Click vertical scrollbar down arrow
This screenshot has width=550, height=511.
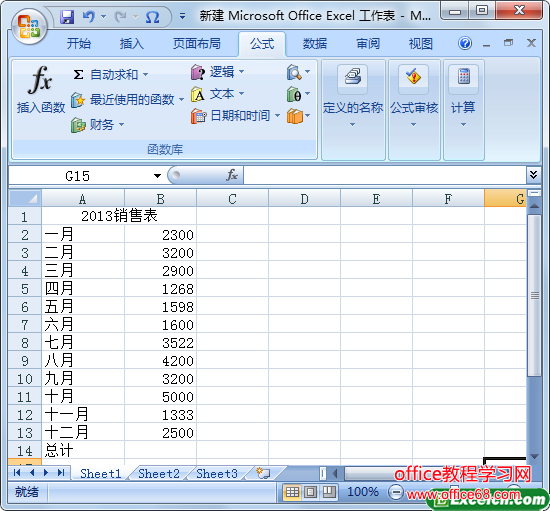(x=534, y=456)
